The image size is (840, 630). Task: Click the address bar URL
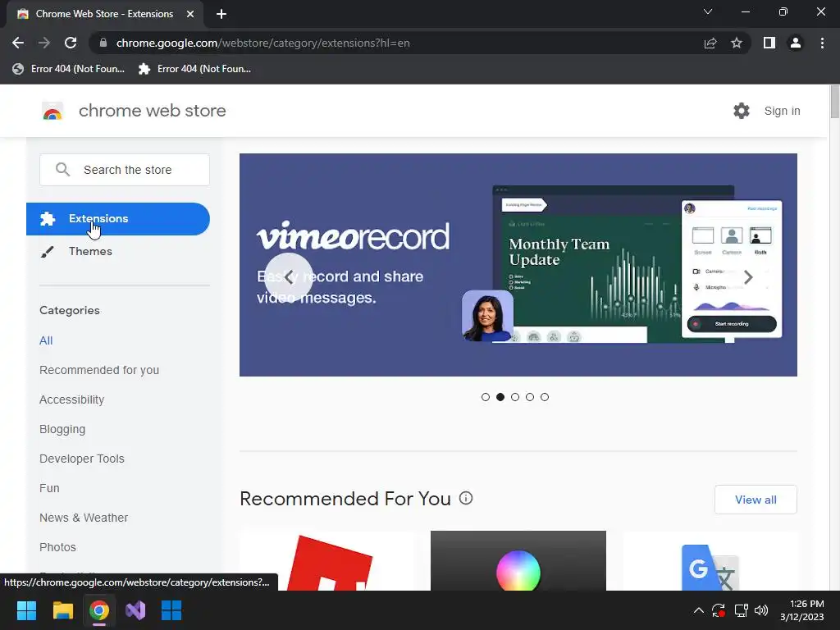coord(262,43)
